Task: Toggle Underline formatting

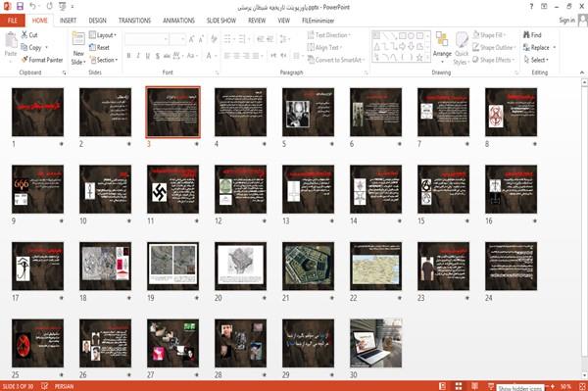Action: tap(148, 56)
